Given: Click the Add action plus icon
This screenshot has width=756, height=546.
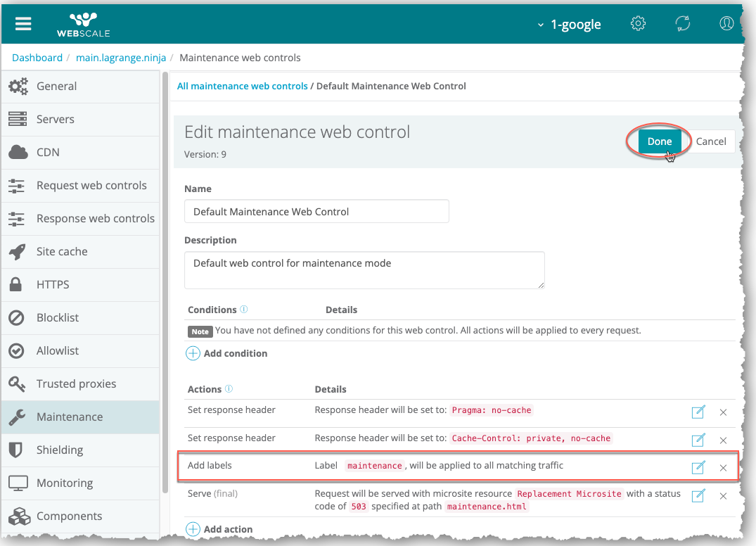Looking at the screenshot, I should coord(193,528).
